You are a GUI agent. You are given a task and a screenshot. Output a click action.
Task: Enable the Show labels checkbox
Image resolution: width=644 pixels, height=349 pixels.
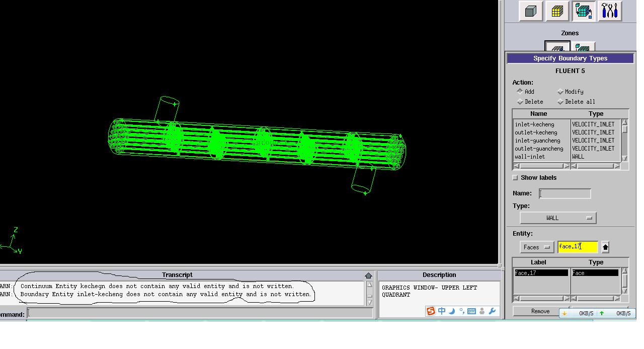[515, 178]
